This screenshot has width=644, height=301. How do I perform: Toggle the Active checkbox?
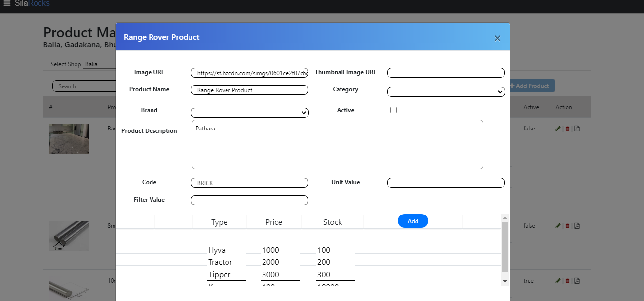coord(393,110)
